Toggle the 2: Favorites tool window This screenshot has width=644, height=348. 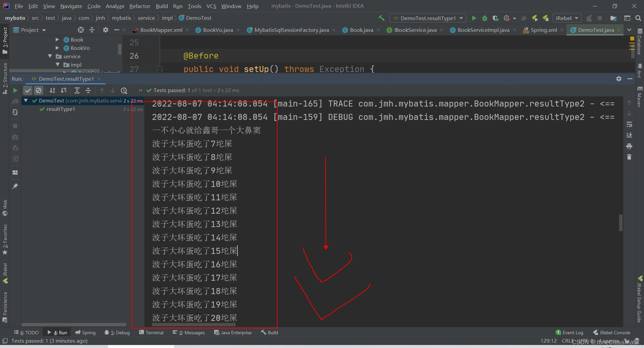point(5,239)
